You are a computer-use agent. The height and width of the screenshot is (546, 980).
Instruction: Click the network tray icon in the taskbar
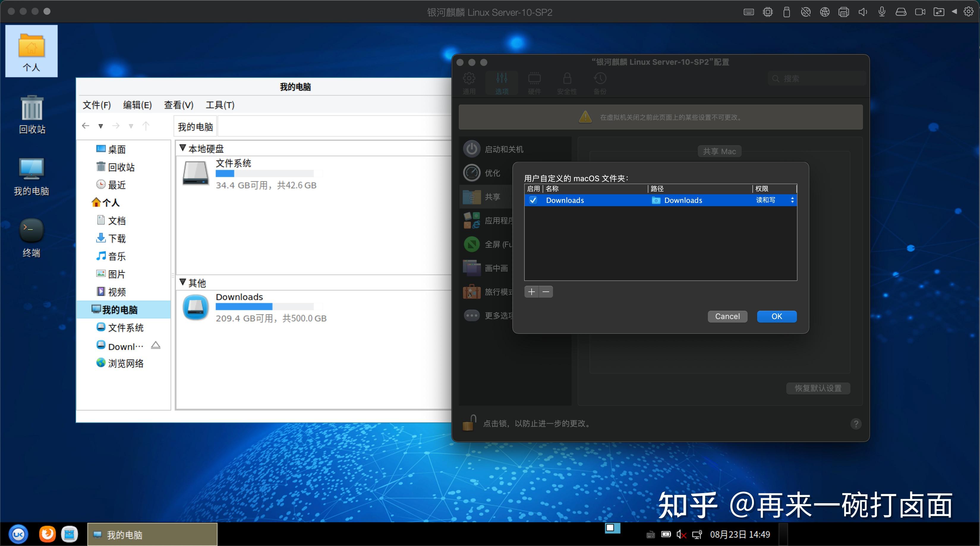click(x=697, y=535)
